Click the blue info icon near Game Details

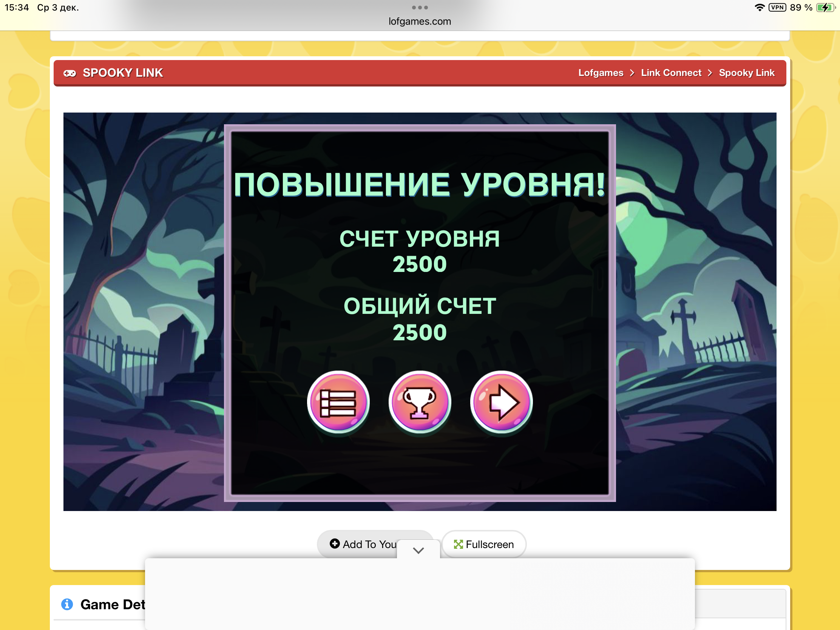point(67,604)
